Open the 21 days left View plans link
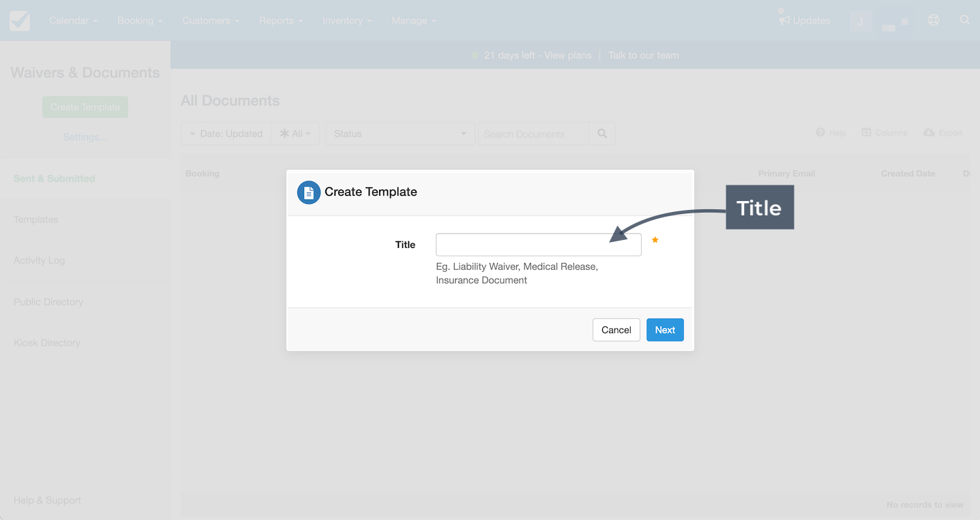 coord(537,55)
